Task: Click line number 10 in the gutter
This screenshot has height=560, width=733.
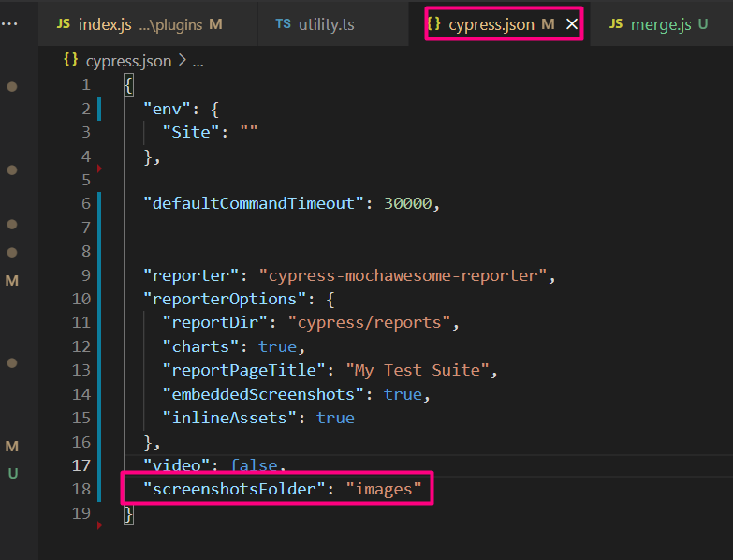Action: pyautogui.click(x=81, y=299)
